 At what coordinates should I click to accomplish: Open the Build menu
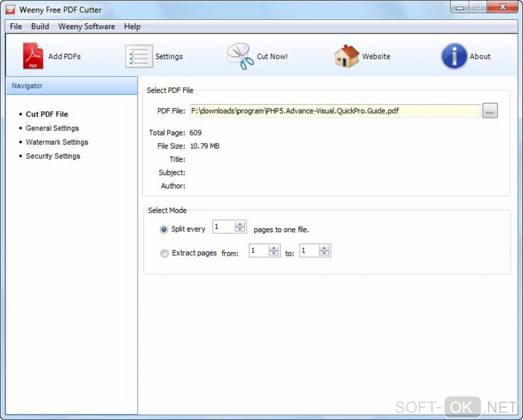pos(40,26)
